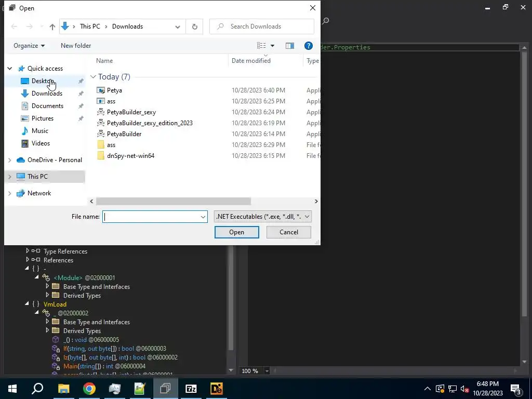Click the Cancel button
The image size is (532, 399).
pos(289,232)
